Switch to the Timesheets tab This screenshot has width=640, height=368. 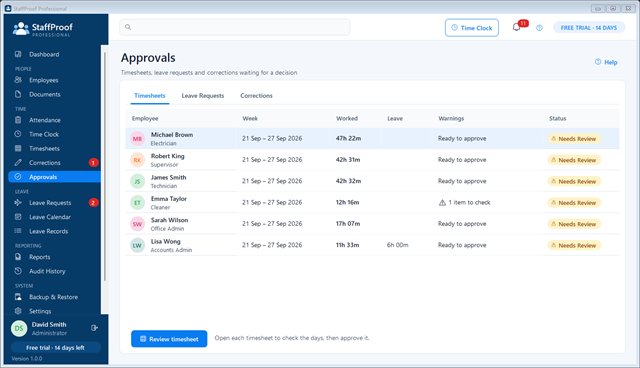(150, 96)
